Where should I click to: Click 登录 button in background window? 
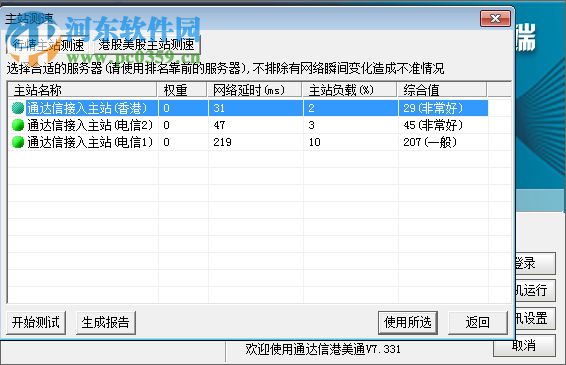535,264
